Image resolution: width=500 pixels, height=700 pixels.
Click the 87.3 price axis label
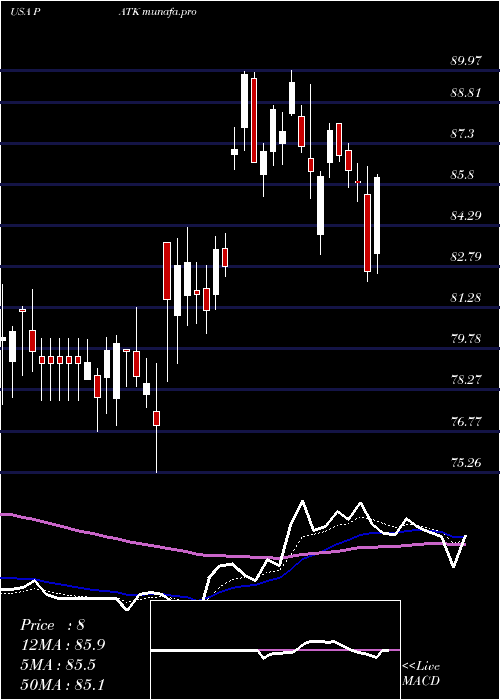coord(462,134)
